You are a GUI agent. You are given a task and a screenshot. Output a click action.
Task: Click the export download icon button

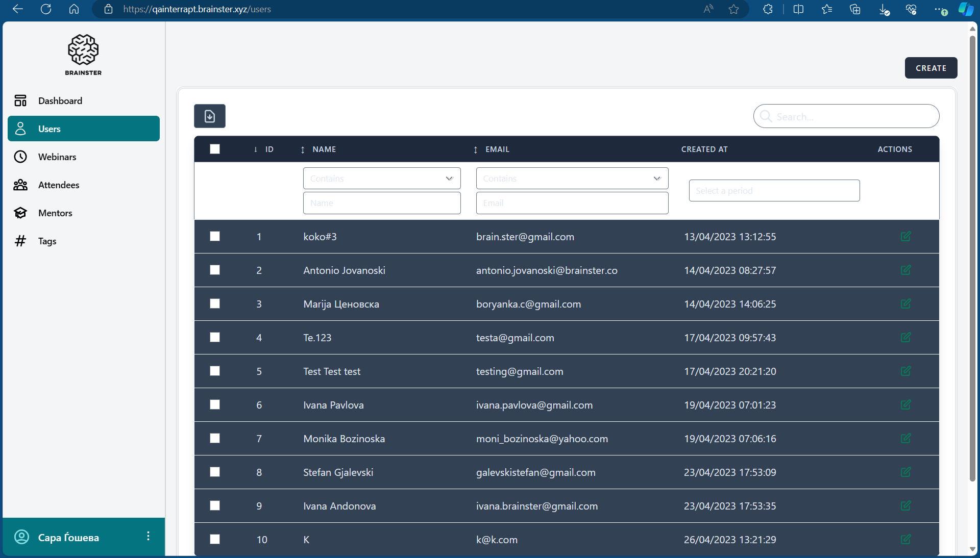pyautogui.click(x=209, y=116)
